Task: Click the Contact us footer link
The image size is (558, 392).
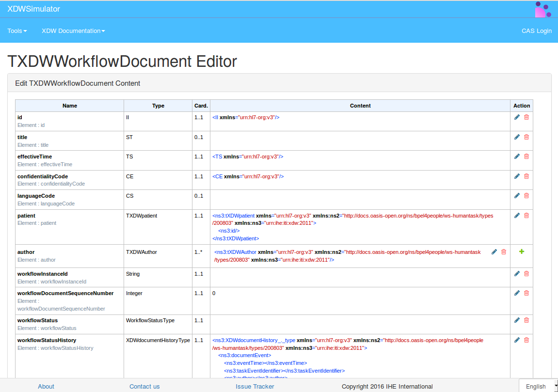Action: point(144,386)
